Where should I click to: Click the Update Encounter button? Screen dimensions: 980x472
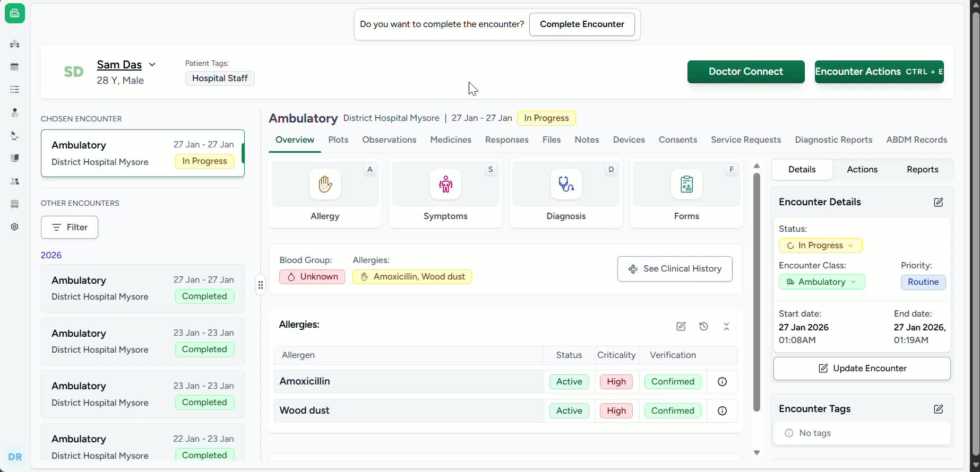[862, 369]
